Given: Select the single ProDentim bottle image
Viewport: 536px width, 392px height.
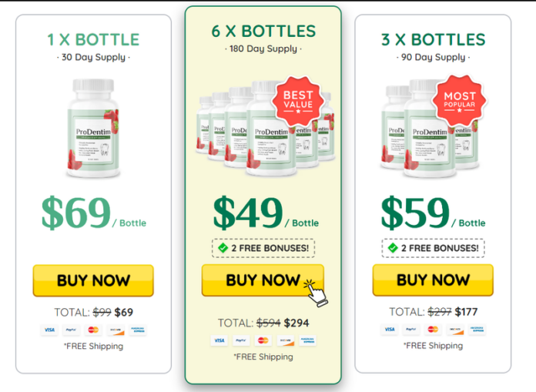Looking at the screenshot, I should pyautogui.click(x=93, y=128).
